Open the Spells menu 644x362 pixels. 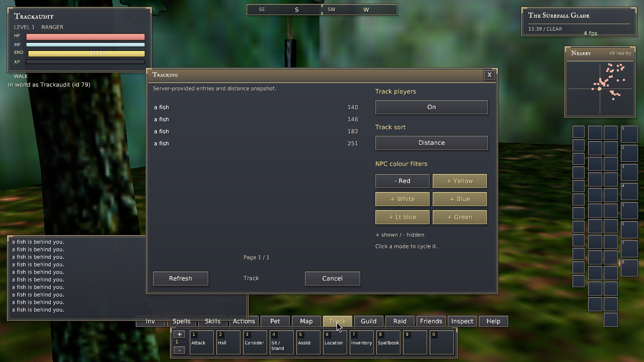click(182, 321)
